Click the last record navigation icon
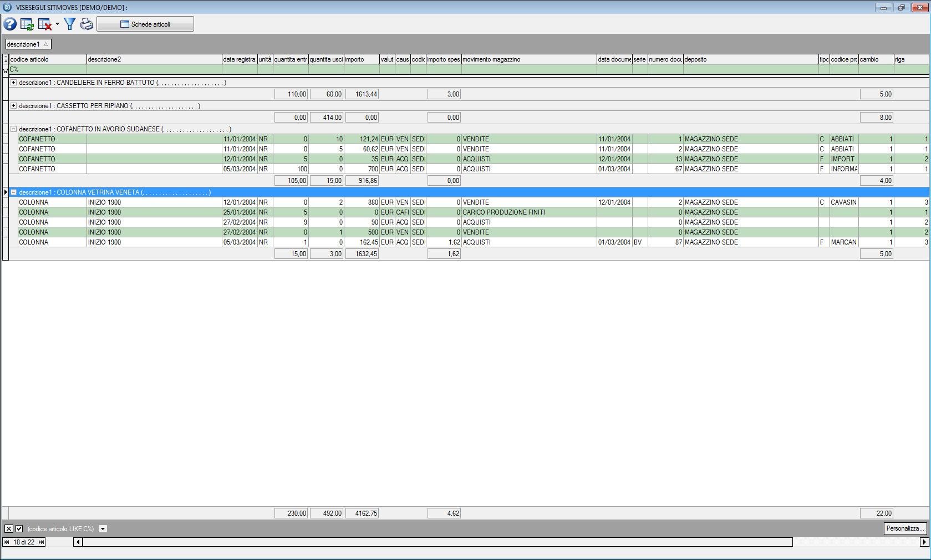The height and width of the screenshot is (560, 931). 40,542
